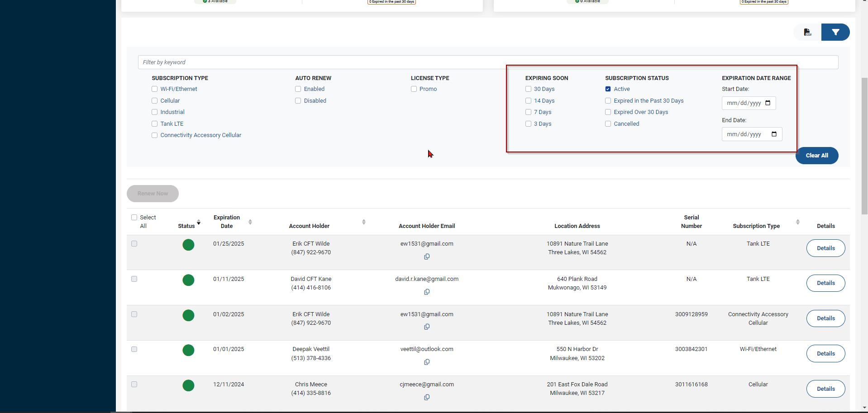This screenshot has height=413, width=868.
Task: Click address 201 East Fox Dale Road
Action: click(577, 385)
